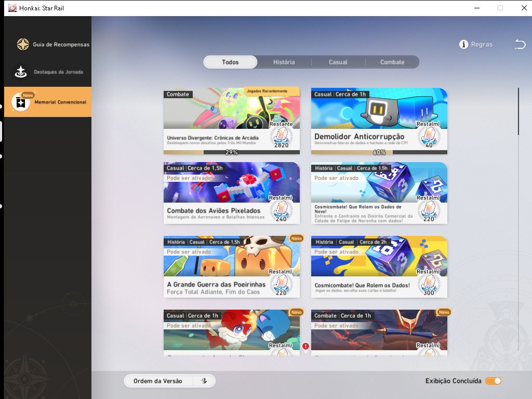This screenshot has height=399, width=532.
Task: Open the Demolidor Anticorrupção event card
Action: coord(379,121)
